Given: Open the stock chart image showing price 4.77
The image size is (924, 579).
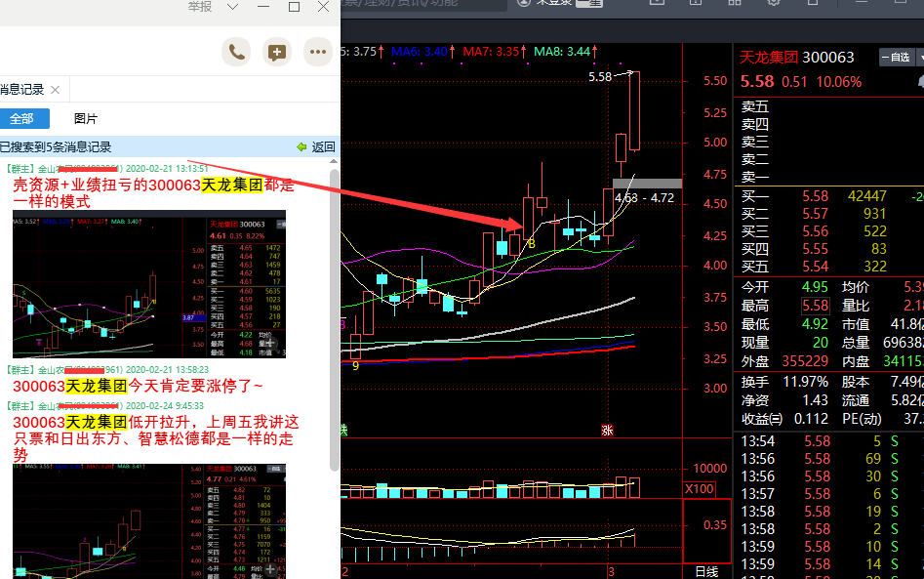Looking at the screenshot, I should (x=149, y=521).
